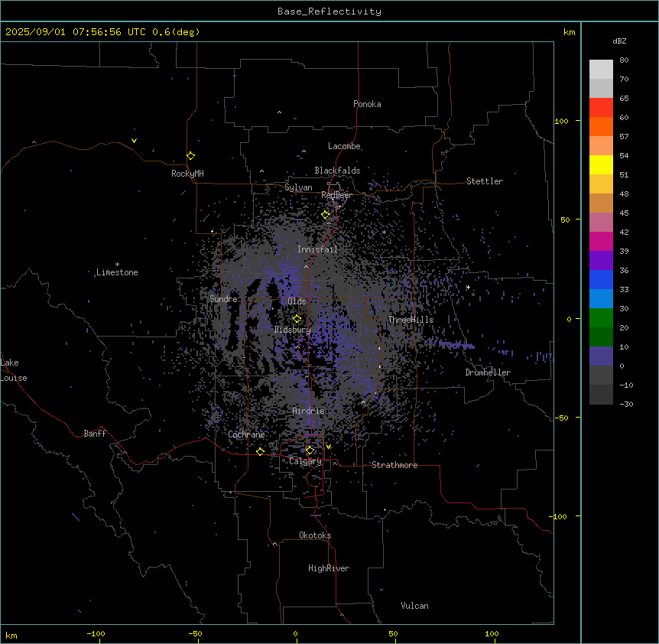Click the yellow diamond marker below RedDeer
Viewport: 659px width, 644px height.
pyautogui.click(x=326, y=215)
